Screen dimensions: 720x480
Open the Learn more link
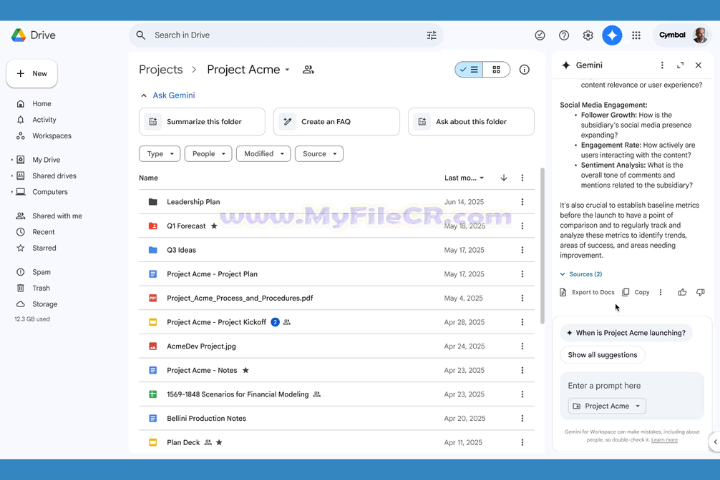pos(664,440)
